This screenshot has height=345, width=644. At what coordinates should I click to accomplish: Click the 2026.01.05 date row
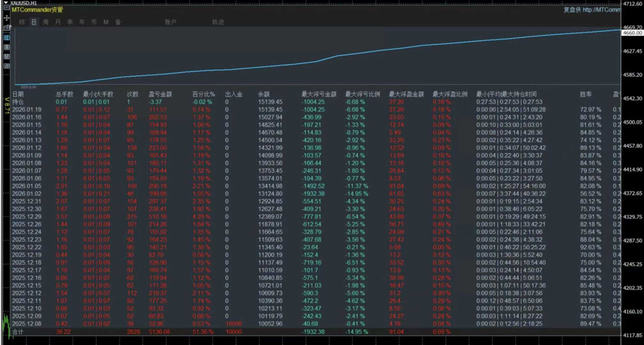point(27,186)
